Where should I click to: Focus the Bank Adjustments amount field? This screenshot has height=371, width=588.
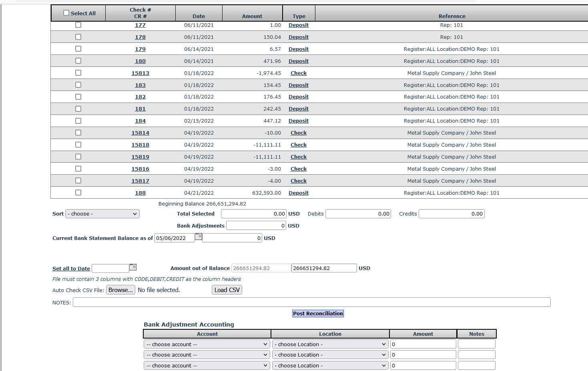[x=256, y=226]
